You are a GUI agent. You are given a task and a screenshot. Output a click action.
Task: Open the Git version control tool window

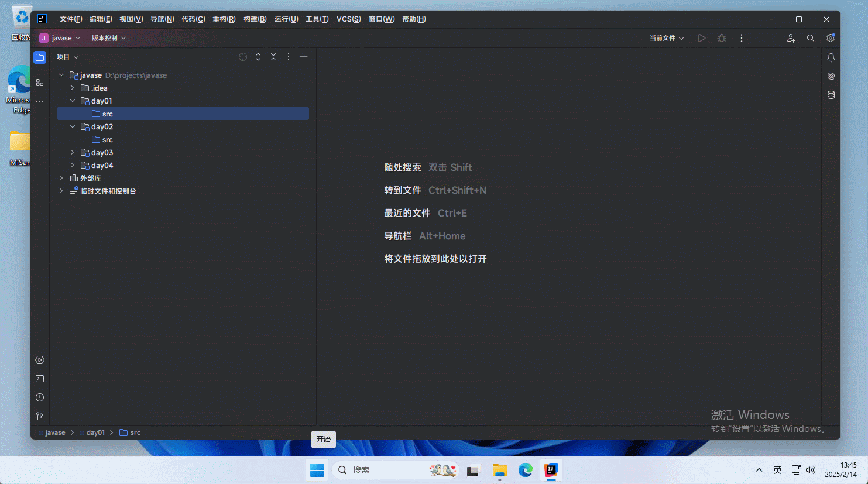click(40, 416)
